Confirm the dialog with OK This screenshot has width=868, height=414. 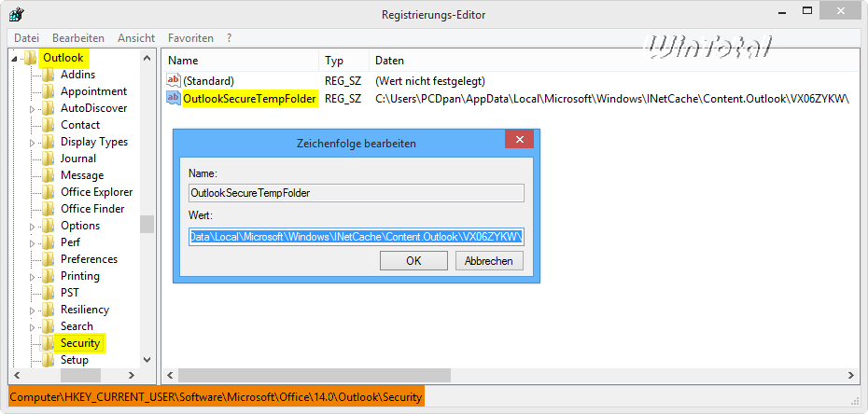click(x=413, y=261)
